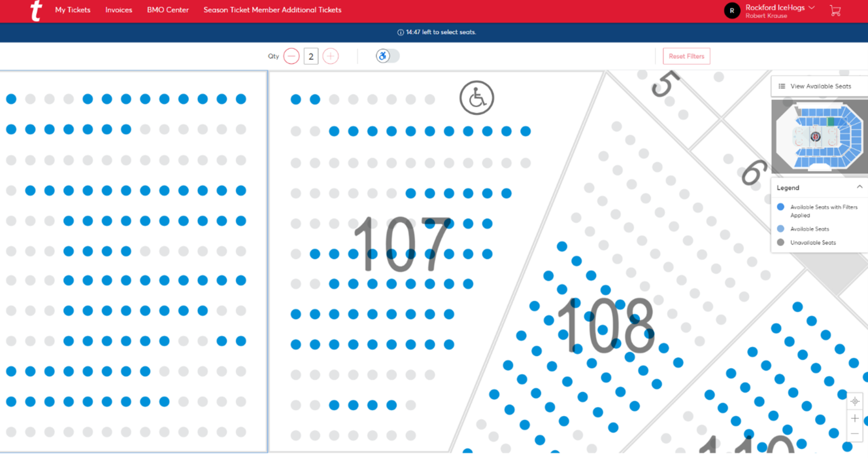
Task: Click the wheelchair accessible icon in section 107
Action: coord(477,98)
